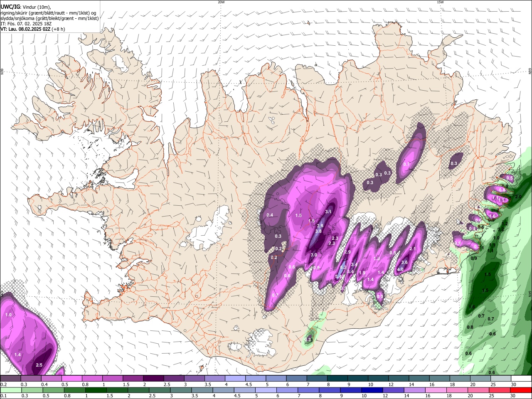Click the white swatch beside 30 on snow scale
The width and height of the screenshot is (532, 399).
coord(521,378)
